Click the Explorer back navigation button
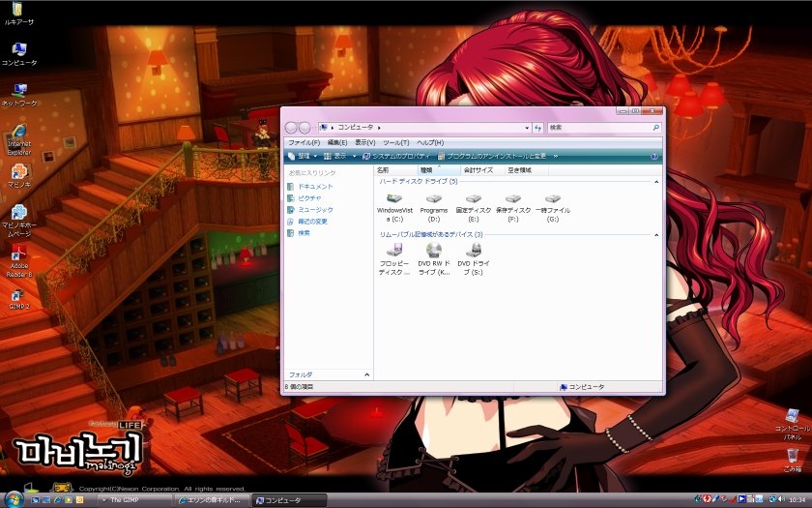The width and height of the screenshot is (812, 508). coord(291,128)
